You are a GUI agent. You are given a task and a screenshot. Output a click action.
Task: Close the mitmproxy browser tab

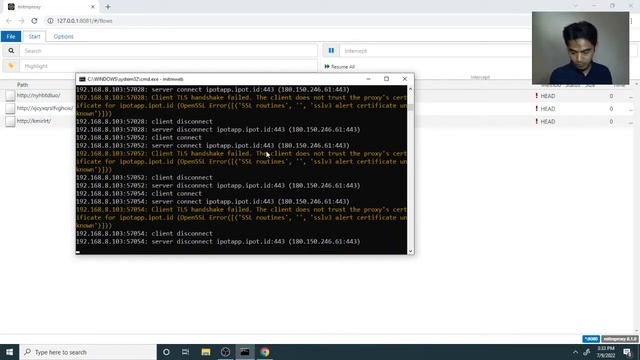(93, 7)
